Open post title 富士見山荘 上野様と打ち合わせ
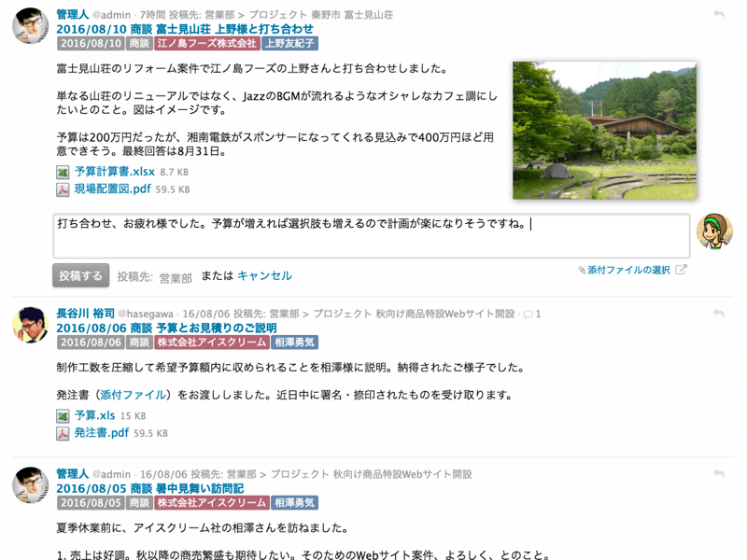The image size is (747, 560). (x=185, y=29)
